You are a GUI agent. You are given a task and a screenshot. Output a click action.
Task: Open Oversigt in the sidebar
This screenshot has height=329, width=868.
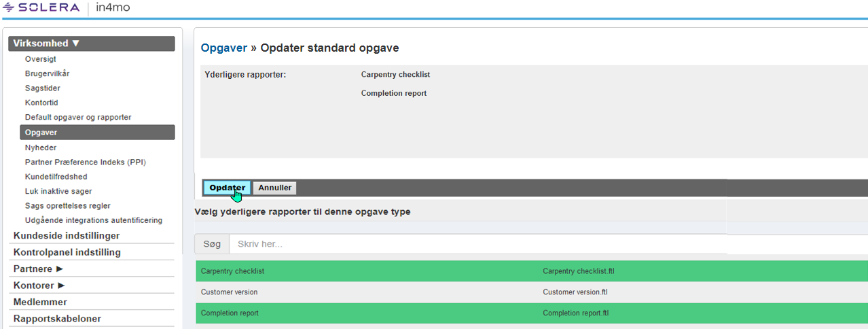click(40, 59)
